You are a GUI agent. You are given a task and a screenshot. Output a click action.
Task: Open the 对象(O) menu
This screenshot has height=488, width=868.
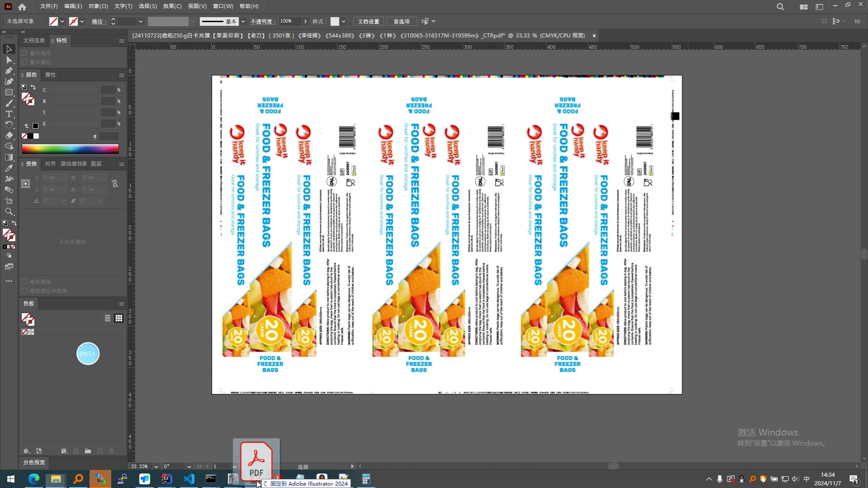tap(98, 6)
